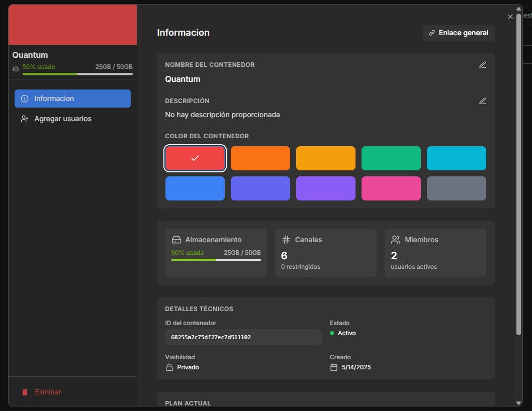Click the Almacenamiento card progress bar
Viewport: 532px width, 411px height.
pyautogui.click(x=216, y=260)
